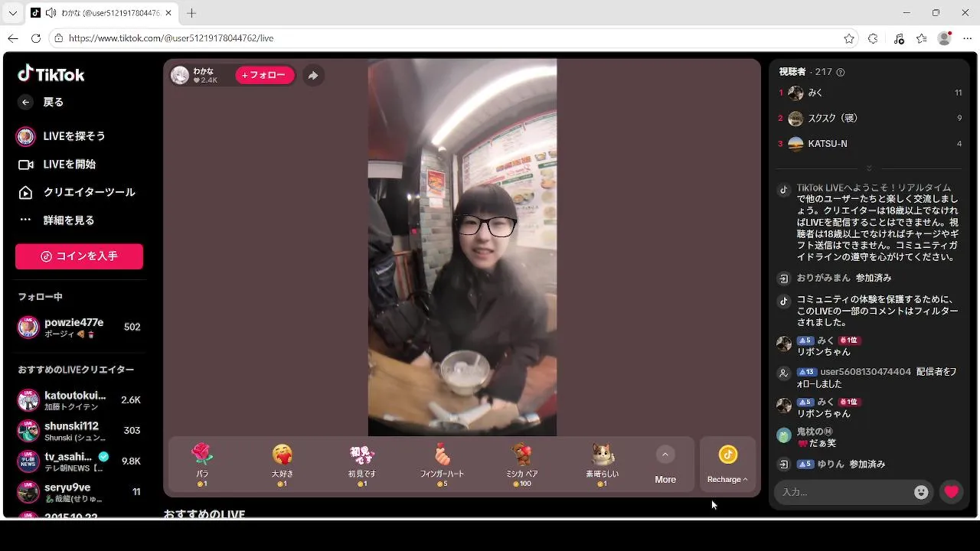Expand the viewer ranking list

click(869, 168)
